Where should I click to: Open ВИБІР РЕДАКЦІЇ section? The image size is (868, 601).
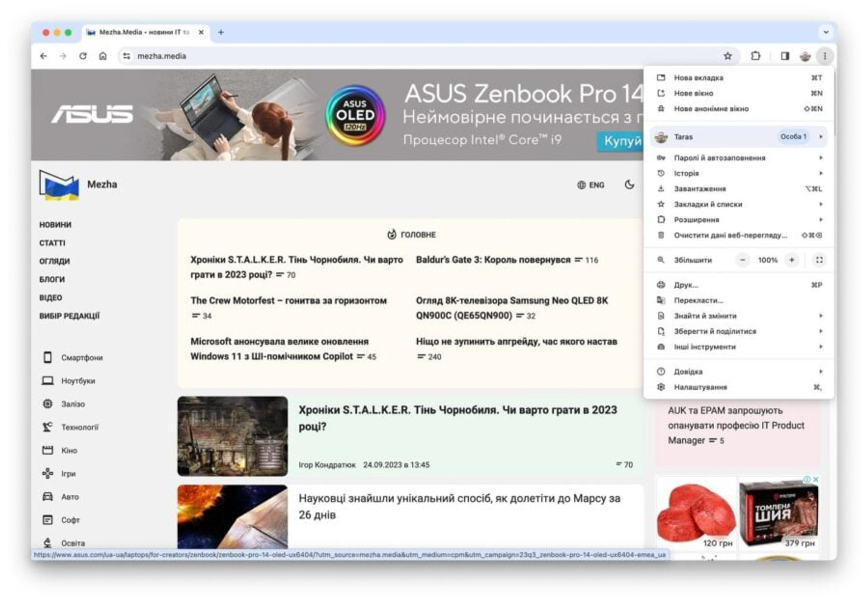tap(69, 316)
